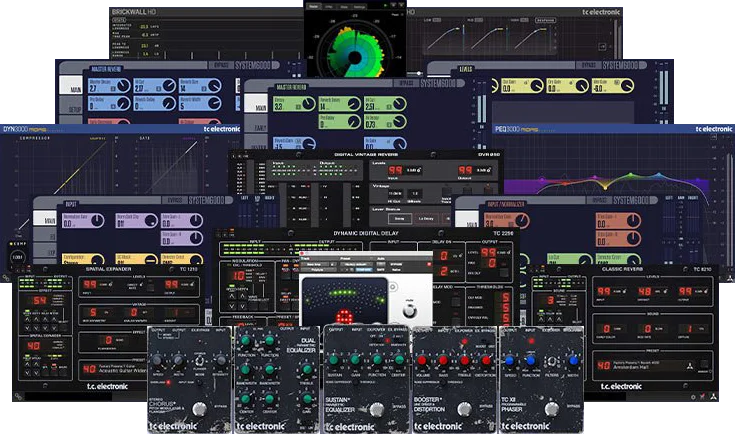
Task: Click pin icon below Classic Reverb window
Action: (703, 397)
